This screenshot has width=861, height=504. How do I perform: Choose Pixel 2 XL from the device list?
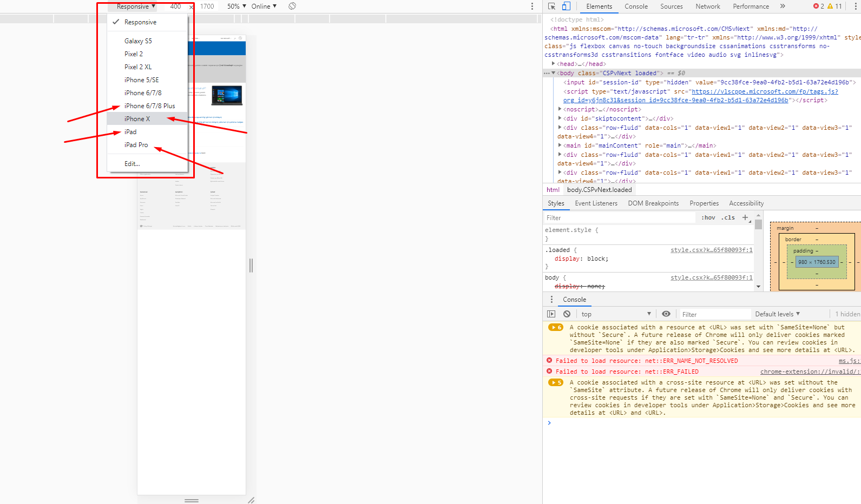point(147,67)
